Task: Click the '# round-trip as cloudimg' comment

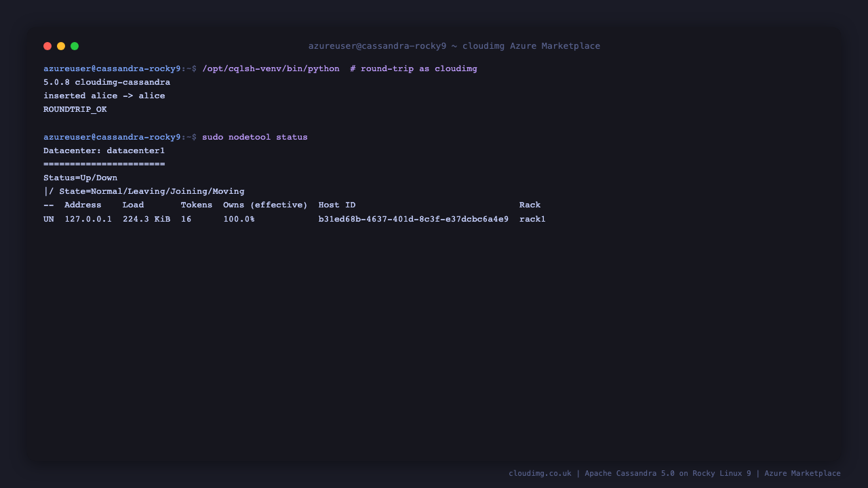Action: (414, 69)
